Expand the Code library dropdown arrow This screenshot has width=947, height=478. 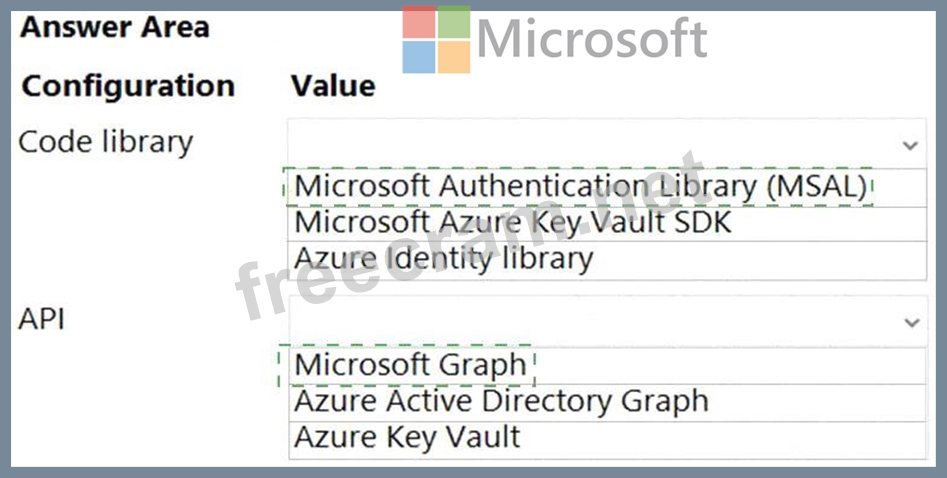pyautogui.click(x=909, y=146)
